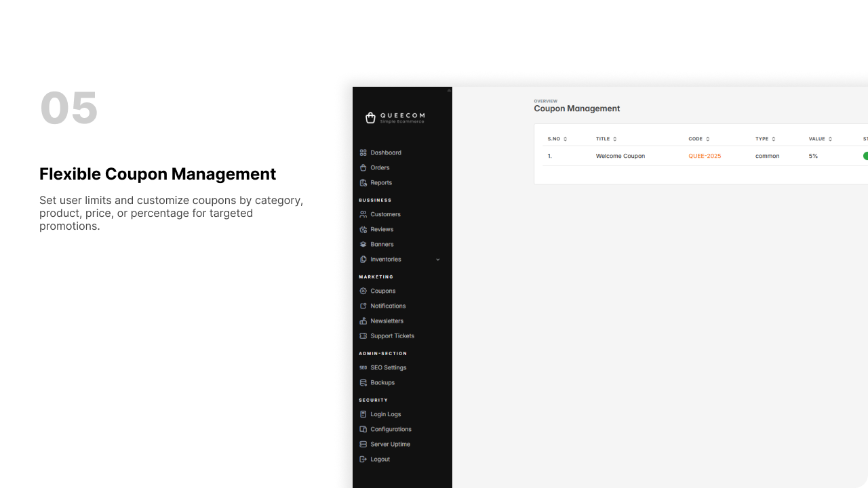Click the Coupons icon in sidebar
Image resolution: width=868 pixels, height=488 pixels.
click(363, 291)
